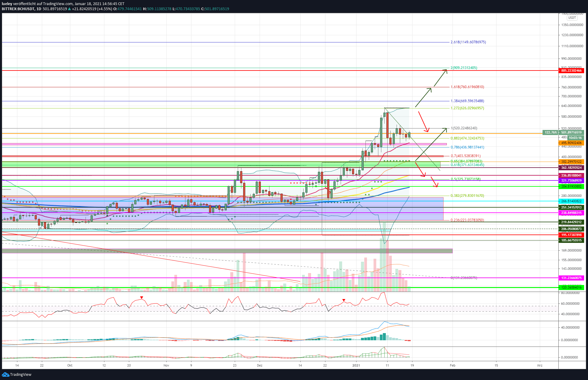Select the purple 321.73068929 price label

tap(571, 181)
